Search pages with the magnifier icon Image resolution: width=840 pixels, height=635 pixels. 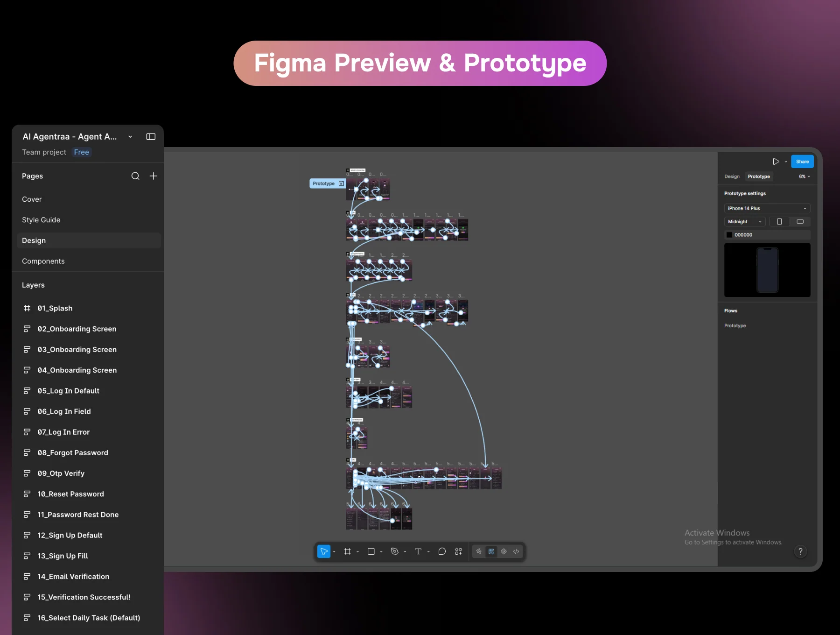click(135, 176)
